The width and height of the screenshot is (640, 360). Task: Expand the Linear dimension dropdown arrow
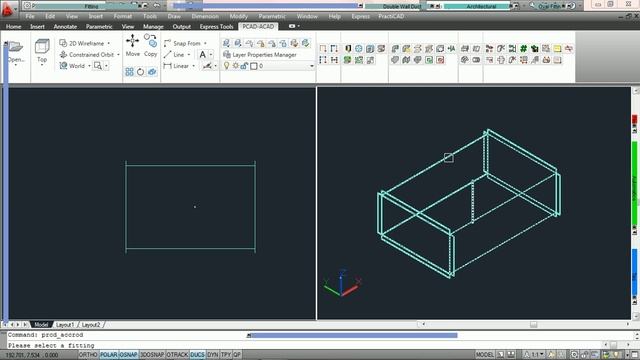pyautogui.click(x=193, y=66)
